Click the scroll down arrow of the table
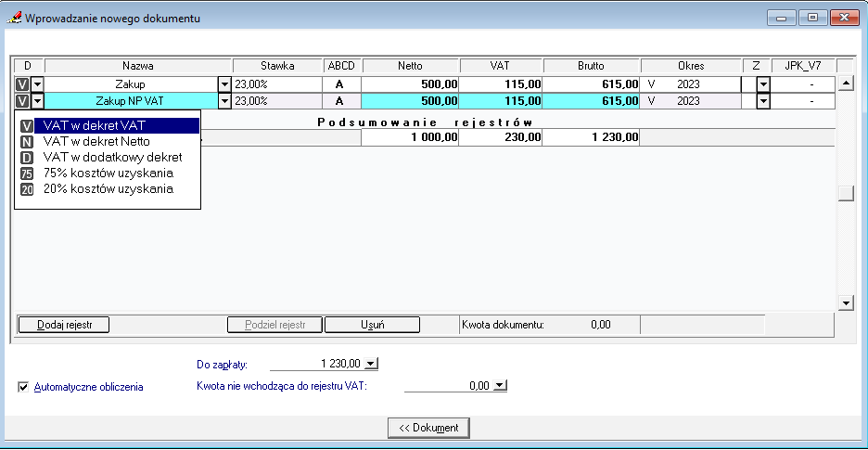Viewport: 868px width, 450px height. point(845,302)
